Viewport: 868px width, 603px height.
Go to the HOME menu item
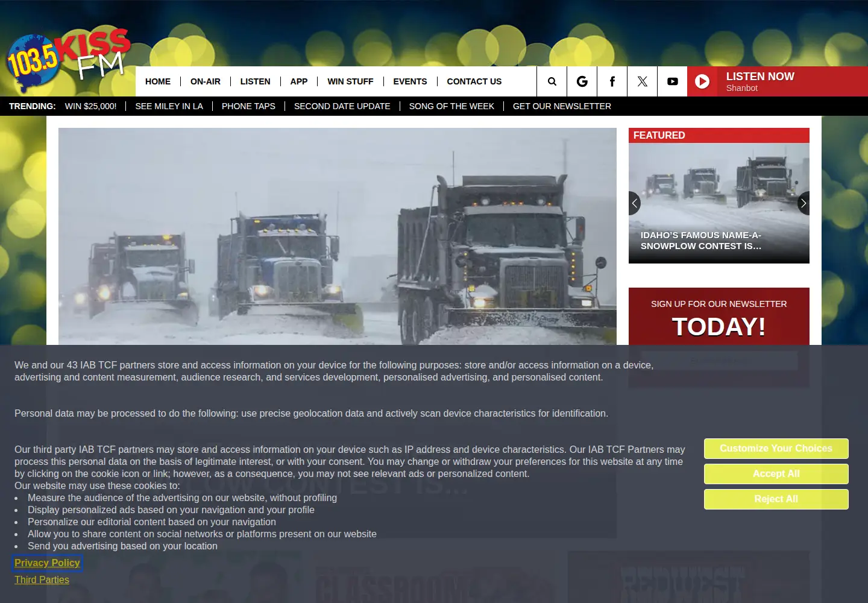pos(158,81)
